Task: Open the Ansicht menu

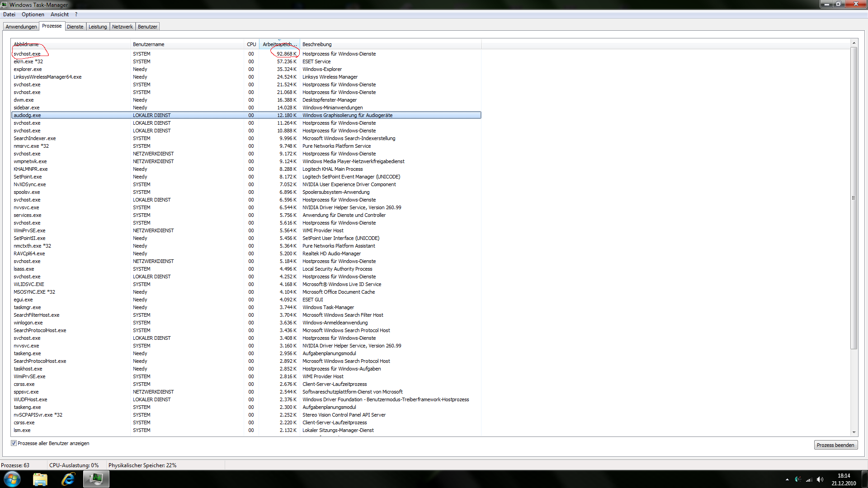Action: tap(59, 14)
